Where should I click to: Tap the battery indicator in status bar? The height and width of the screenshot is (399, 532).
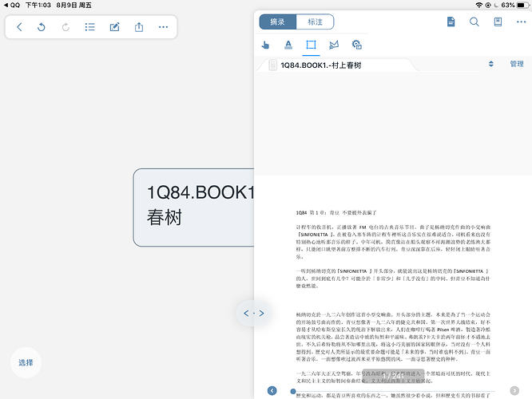523,5
